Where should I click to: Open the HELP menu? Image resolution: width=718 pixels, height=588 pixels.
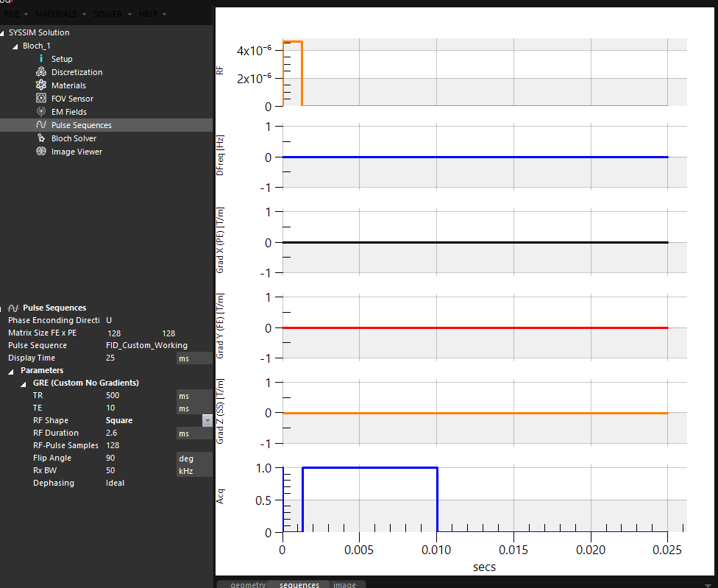[152, 14]
